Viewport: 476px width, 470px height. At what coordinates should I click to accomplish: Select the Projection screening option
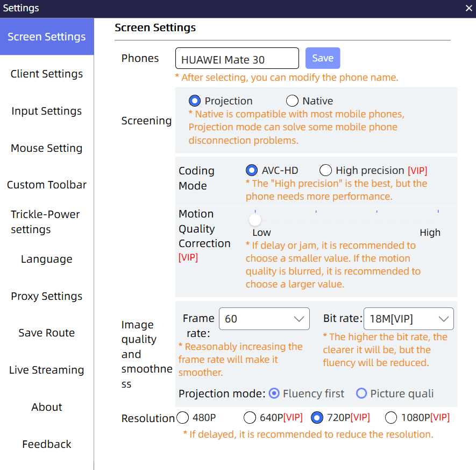point(195,101)
